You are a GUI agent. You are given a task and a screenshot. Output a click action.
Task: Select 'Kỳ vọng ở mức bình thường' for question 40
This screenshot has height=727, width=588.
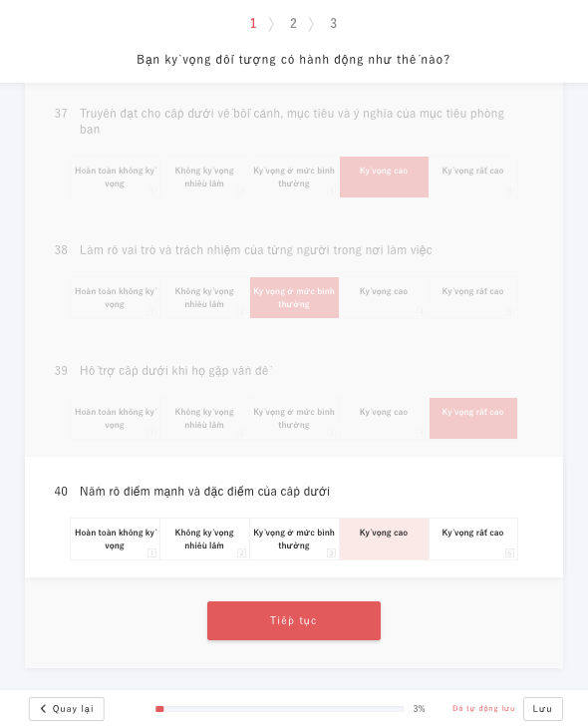(294, 539)
